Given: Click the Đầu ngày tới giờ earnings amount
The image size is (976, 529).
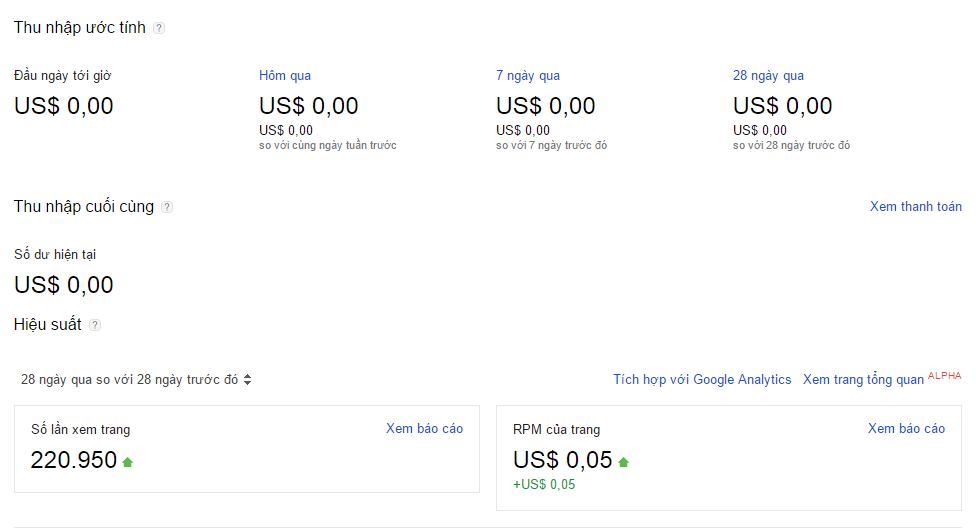Looking at the screenshot, I should 64,106.
